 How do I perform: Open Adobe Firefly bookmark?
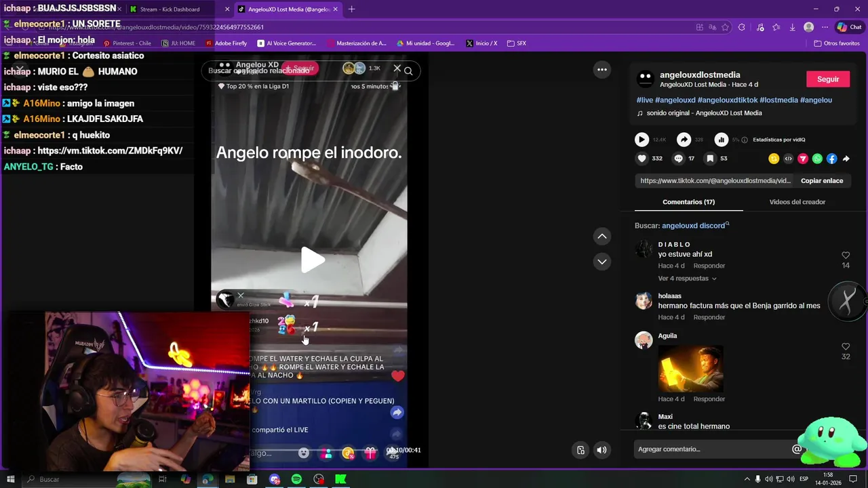coord(226,43)
